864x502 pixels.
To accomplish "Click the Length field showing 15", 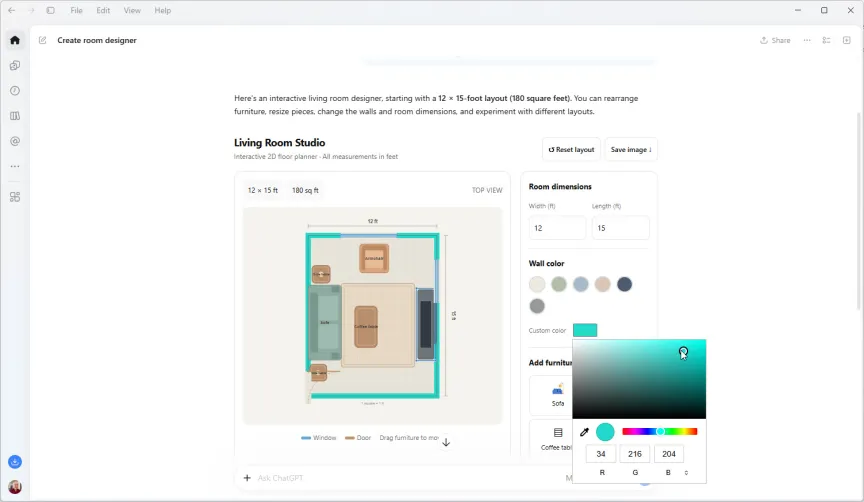I will (x=620, y=228).
